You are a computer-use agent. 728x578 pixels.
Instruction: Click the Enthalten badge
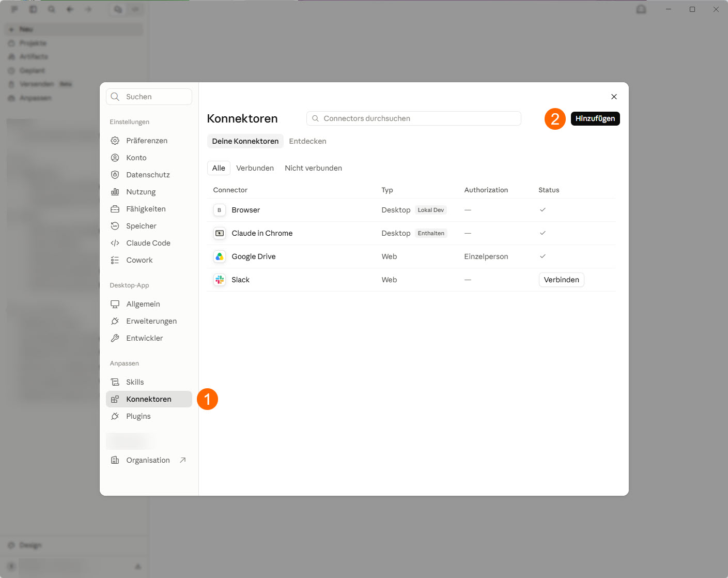431,233
